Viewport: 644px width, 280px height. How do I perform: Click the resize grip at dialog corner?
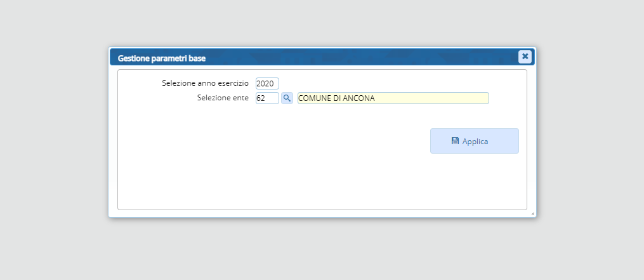pyautogui.click(x=532, y=213)
